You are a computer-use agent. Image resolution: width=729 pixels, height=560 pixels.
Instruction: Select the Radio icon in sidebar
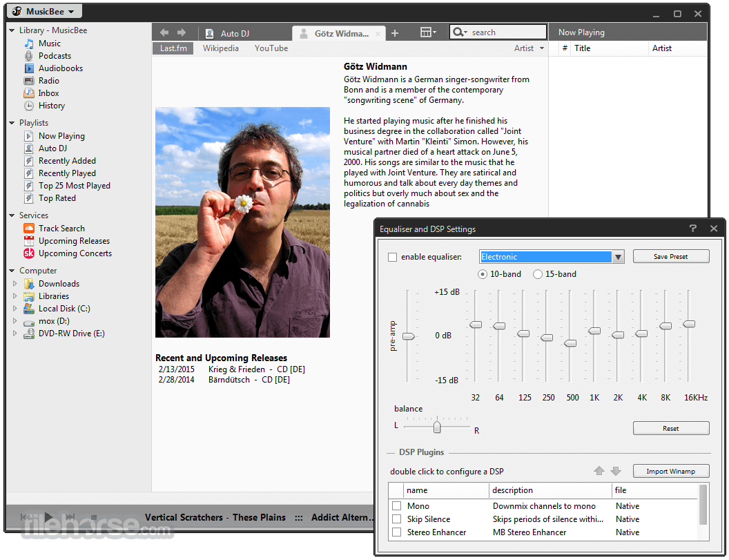click(x=29, y=81)
